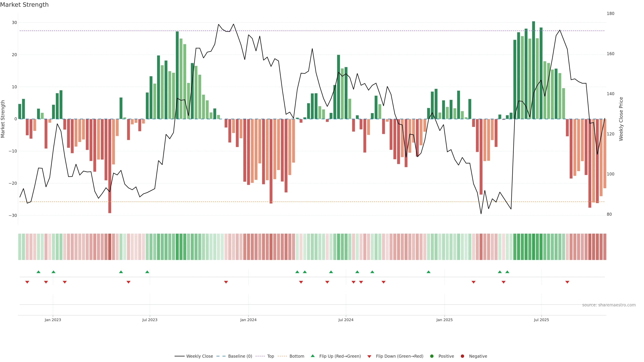Click the Jul 2025 x-axis label
Viewport: 644px width, 362px height.
541,320
